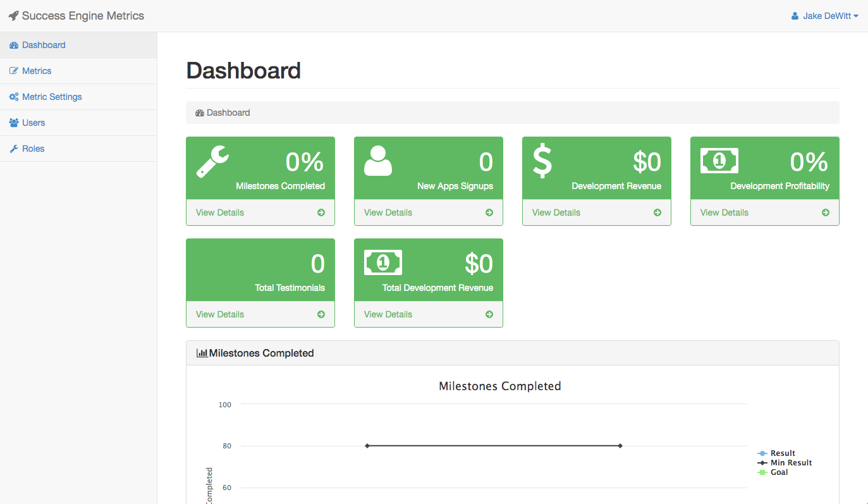Click the wrench icon on Milestones Completed card
The height and width of the screenshot is (504, 868).
(212, 161)
